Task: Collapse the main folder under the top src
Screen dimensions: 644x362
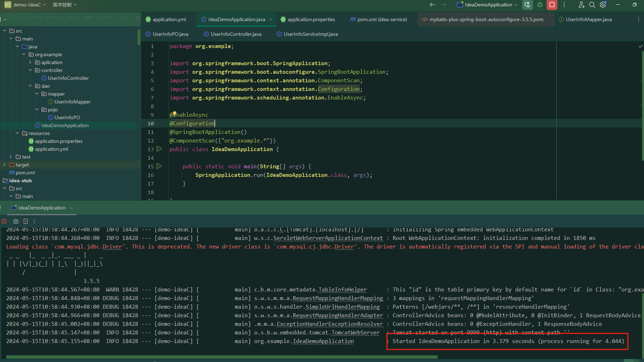Action: (x=11, y=39)
